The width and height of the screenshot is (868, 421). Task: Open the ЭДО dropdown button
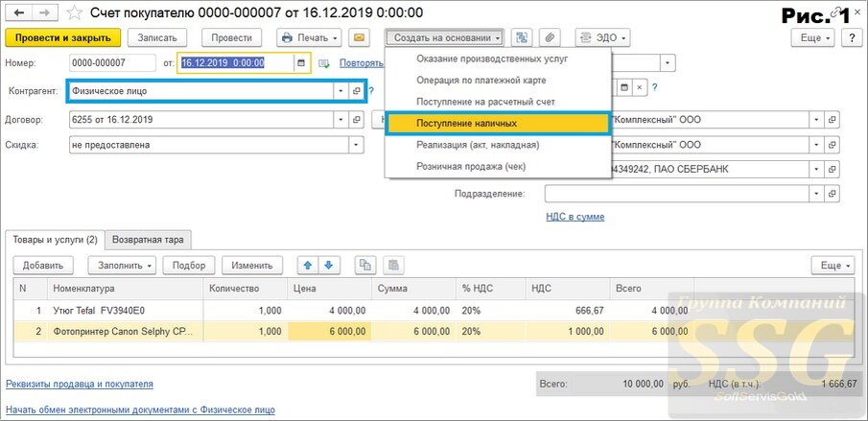[603, 37]
